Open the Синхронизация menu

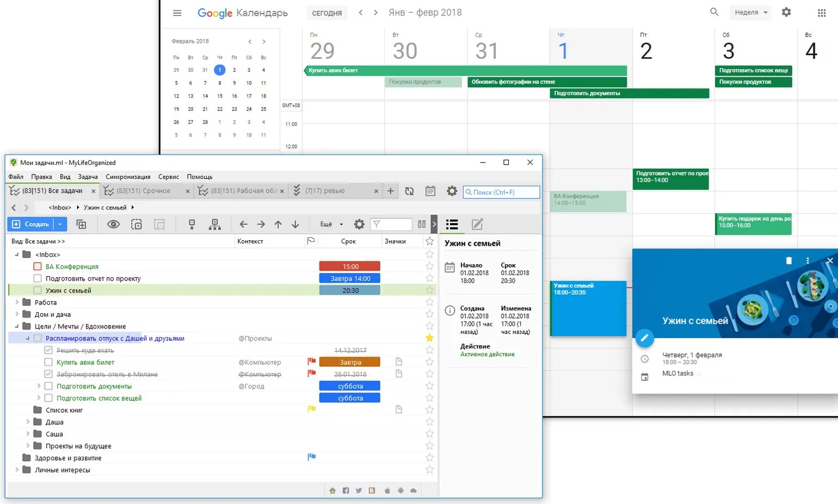[128, 177]
